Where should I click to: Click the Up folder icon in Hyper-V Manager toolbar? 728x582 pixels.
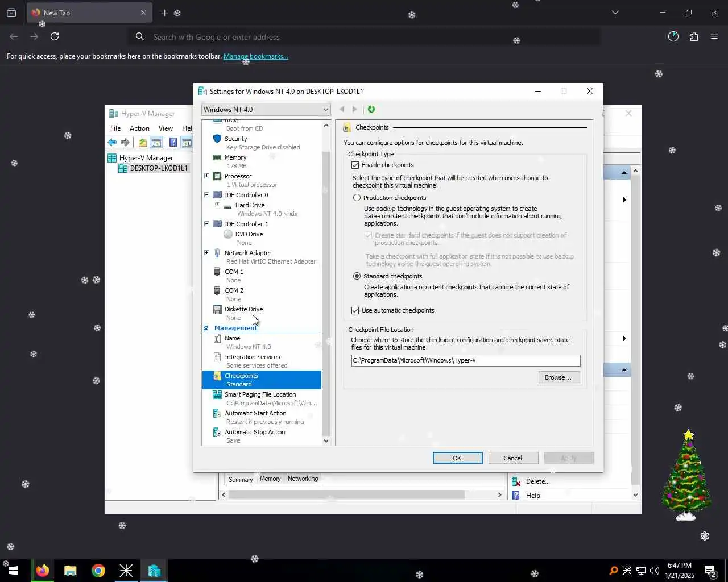point(143,142)
